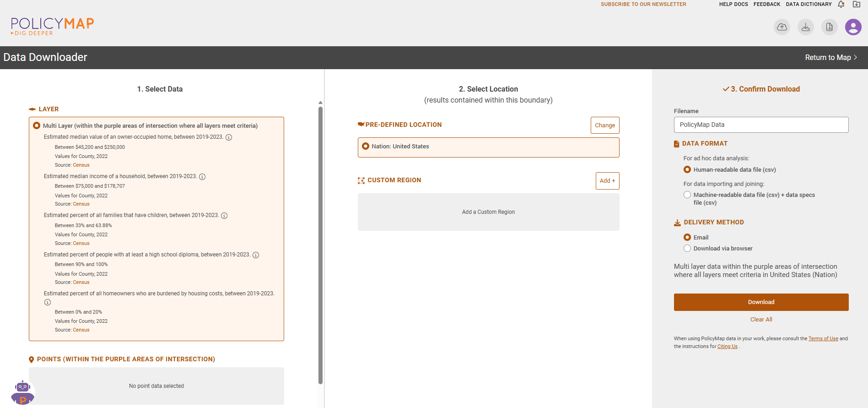Click the 'Between $75,000 and $178,707' range text
This screenshot has height=408, width=868.
tap(90, 186)
